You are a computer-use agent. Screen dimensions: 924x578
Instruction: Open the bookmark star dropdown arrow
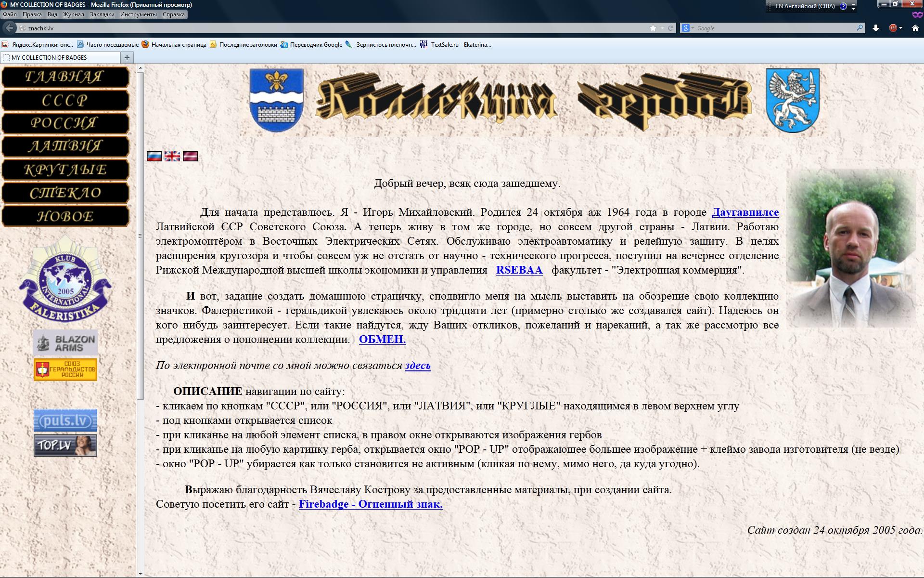[662, 28]
